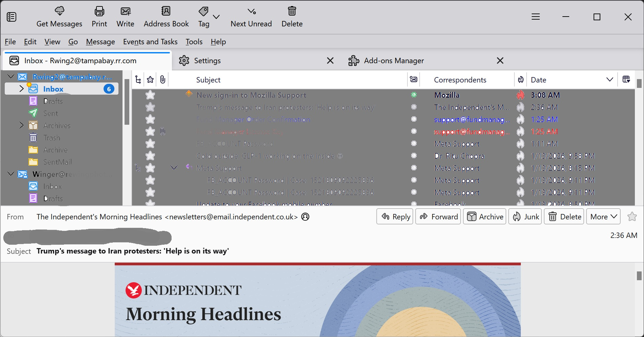644x337 pixels.
Task: Open the File menu
Action: 10,42
